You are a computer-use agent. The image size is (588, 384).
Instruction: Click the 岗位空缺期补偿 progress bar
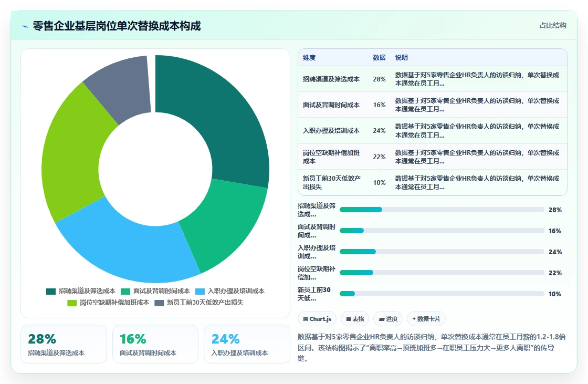pyautogui.click(x=442, y=273)
